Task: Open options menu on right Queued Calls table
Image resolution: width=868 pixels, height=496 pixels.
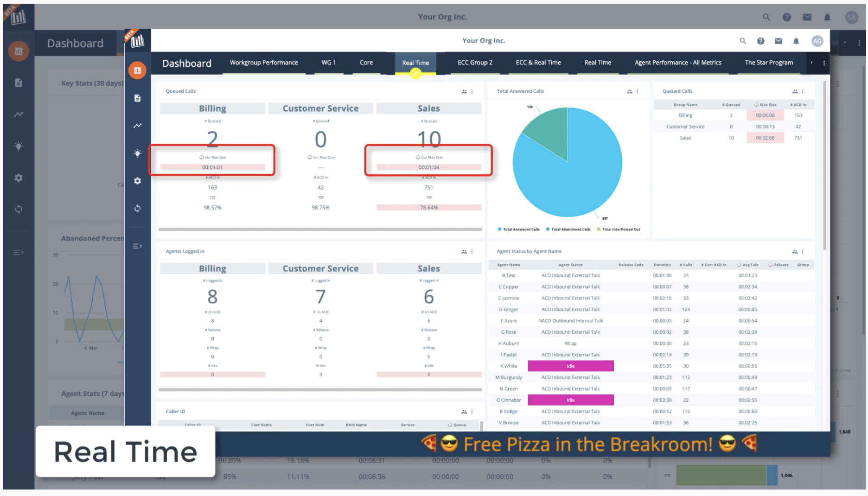Action: tap(803, 91)
